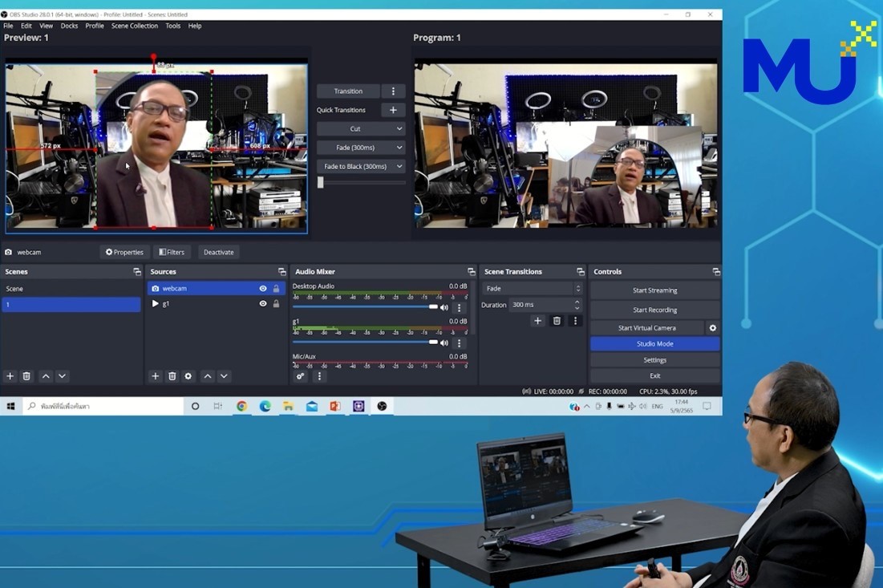Viewport: 883px width, 588px height.
Task: Undock the Scene Transitions panel
Action: tap(581, 271)
